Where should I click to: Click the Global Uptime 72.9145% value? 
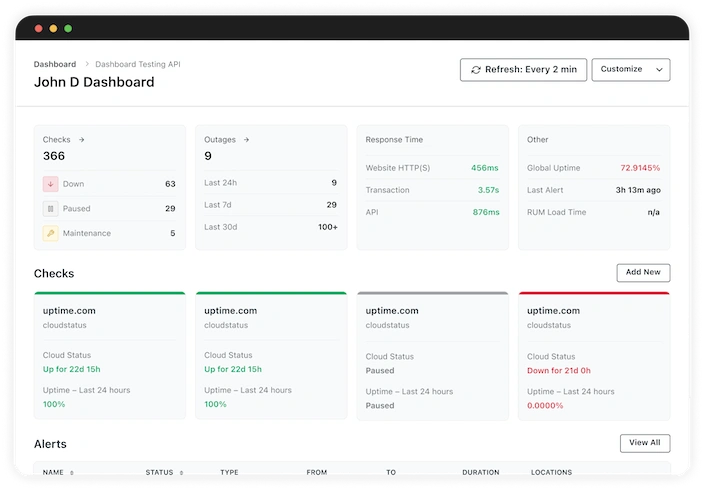[x=639, y=168]
